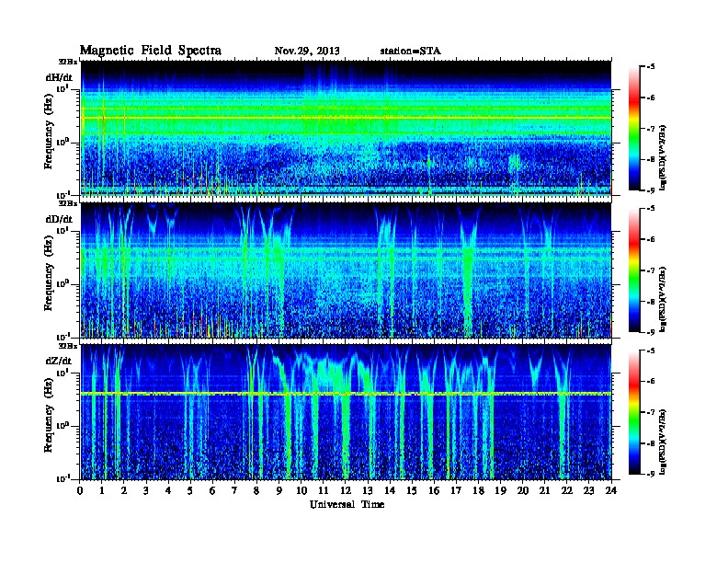
Task: Click the dZ/dt panel color bar
Action: [634, 412]
